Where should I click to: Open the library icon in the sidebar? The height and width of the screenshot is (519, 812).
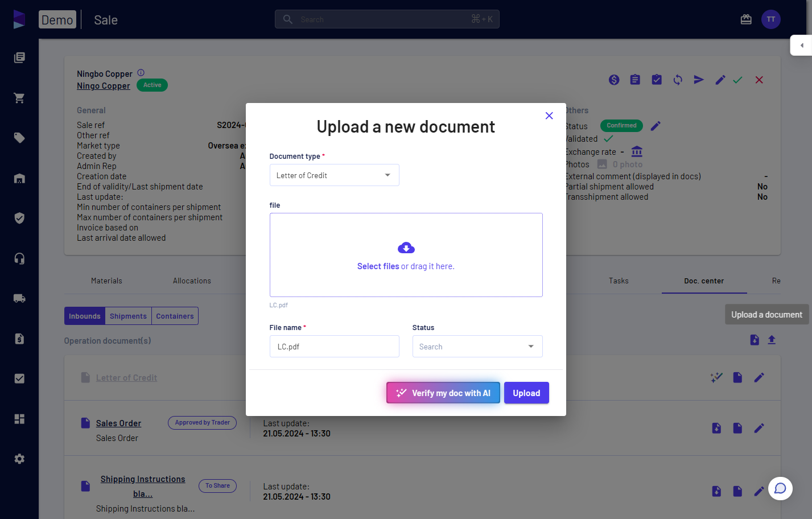(19, 57)
